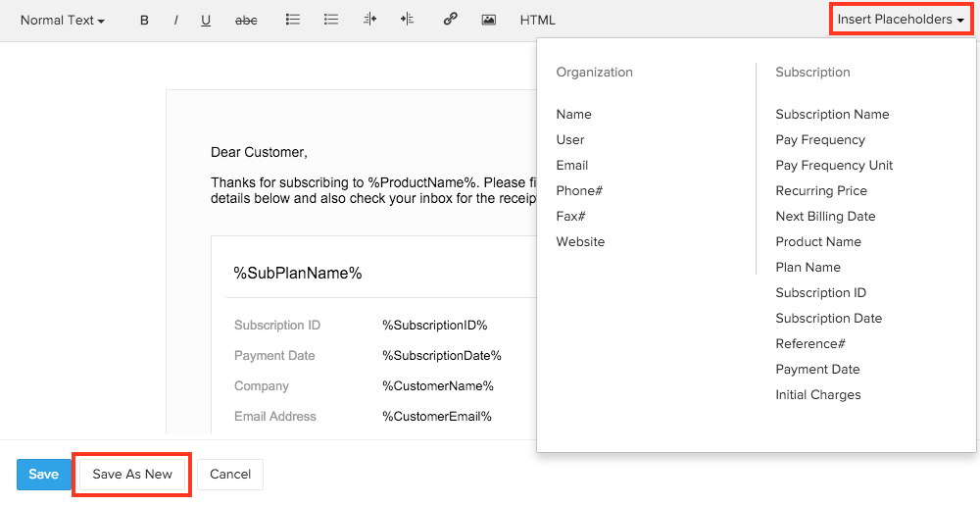Apply strikethrough formatting

[246, 21]
